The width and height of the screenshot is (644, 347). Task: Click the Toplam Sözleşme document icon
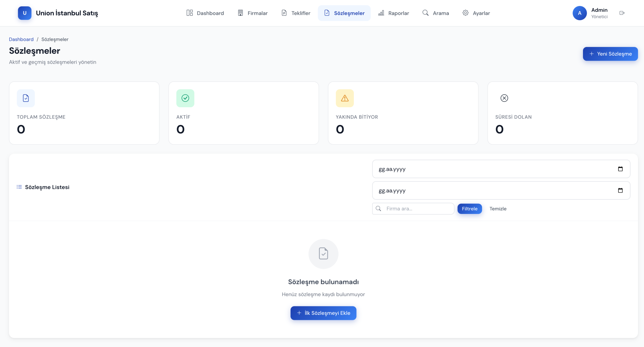point(26,98)
